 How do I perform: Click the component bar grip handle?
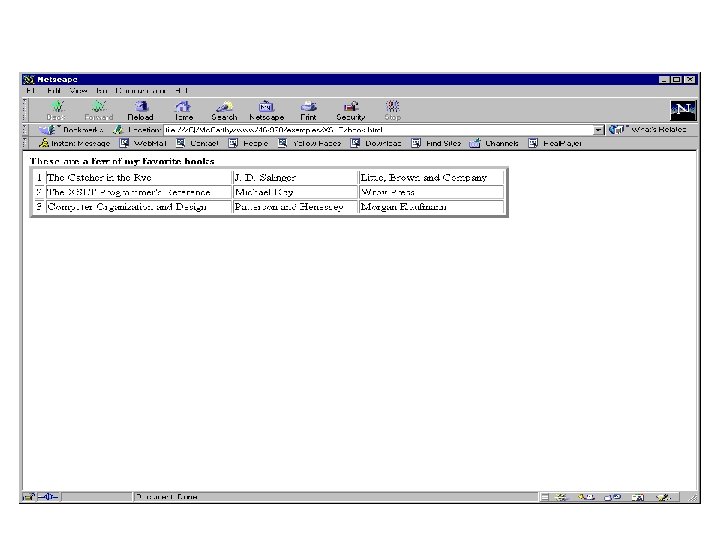pyautogui.click(x=545, y=497)
